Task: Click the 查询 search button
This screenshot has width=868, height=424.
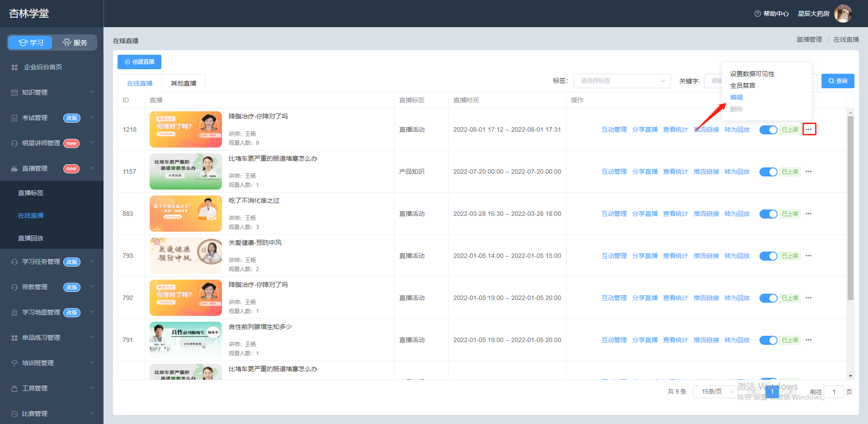Action: pyautogui.click(x=838, y=81)
